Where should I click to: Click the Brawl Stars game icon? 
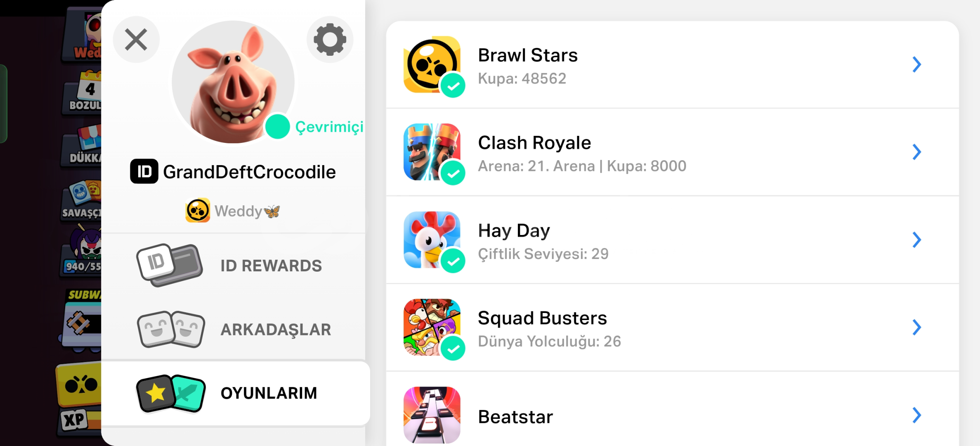coord(432,64)
